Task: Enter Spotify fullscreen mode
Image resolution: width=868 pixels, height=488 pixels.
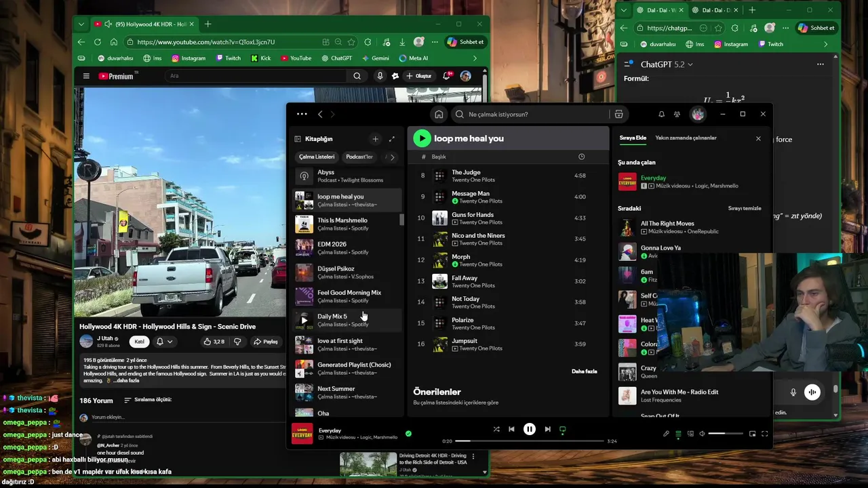Action: [764, 434]
